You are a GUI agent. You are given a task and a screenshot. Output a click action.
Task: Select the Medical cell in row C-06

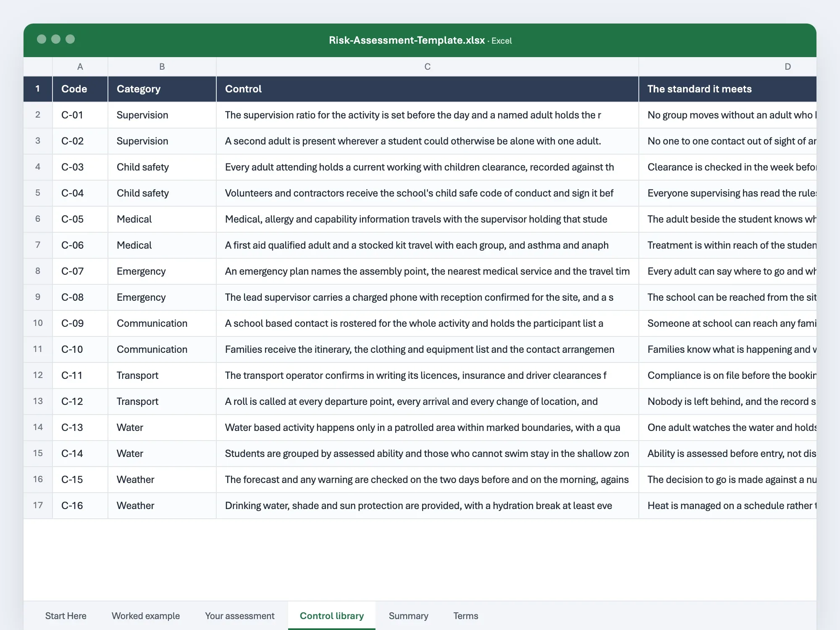[x=162, y=245]
